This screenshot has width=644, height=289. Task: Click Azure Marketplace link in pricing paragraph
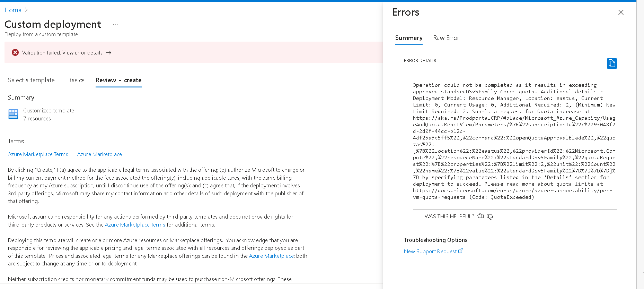point(271,256)
